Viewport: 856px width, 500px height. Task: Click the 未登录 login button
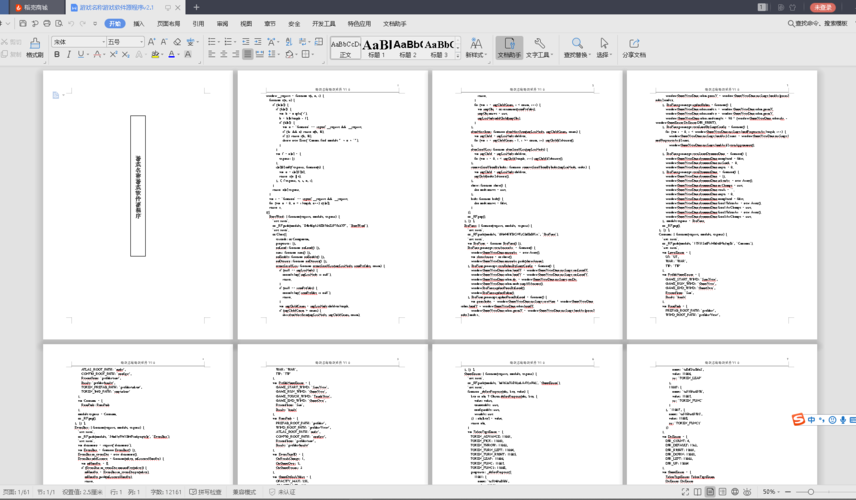click(x=823, y=7)
